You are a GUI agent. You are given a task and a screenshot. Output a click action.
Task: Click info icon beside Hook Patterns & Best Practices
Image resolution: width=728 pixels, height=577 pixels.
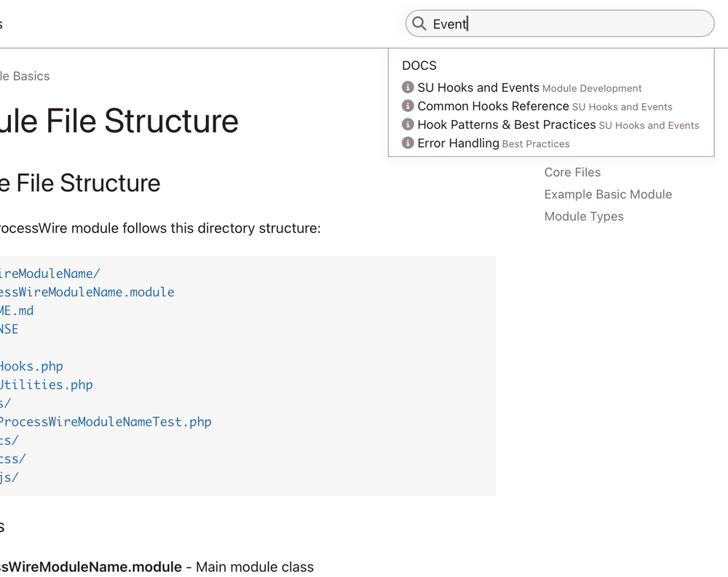click(x=408, y=124)
